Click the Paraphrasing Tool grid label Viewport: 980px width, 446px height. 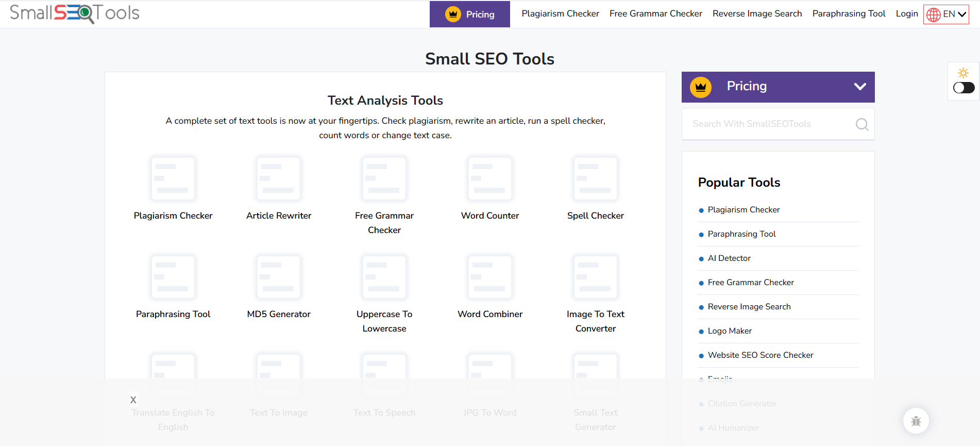pos(173,314)
